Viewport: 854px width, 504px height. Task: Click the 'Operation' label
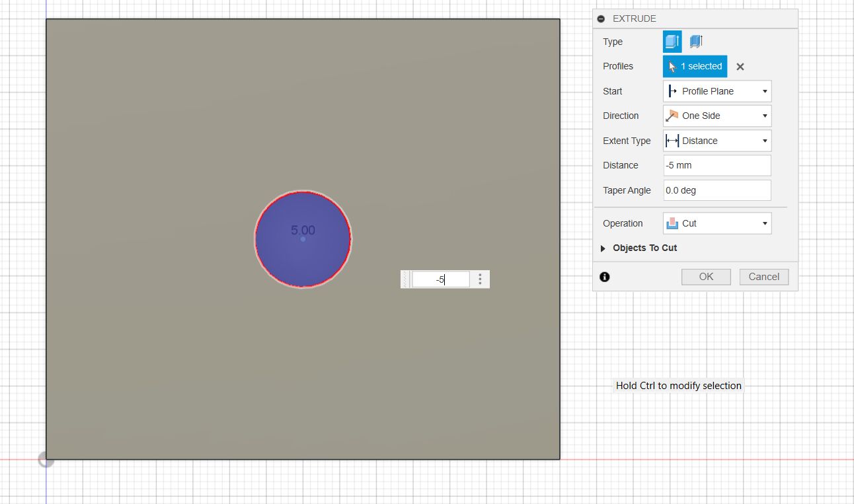click(623, 223)
